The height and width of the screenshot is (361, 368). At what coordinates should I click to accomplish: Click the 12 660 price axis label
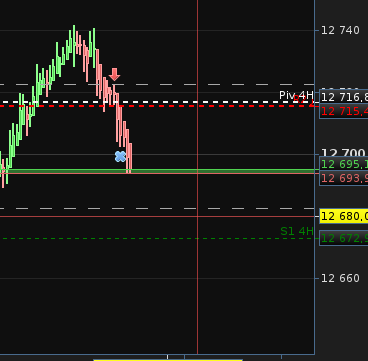(340, 278)
